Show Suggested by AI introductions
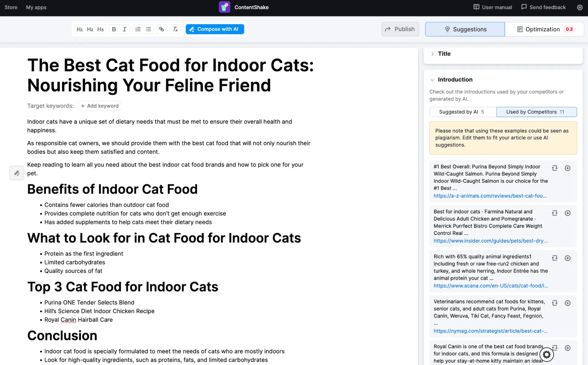 463,112
